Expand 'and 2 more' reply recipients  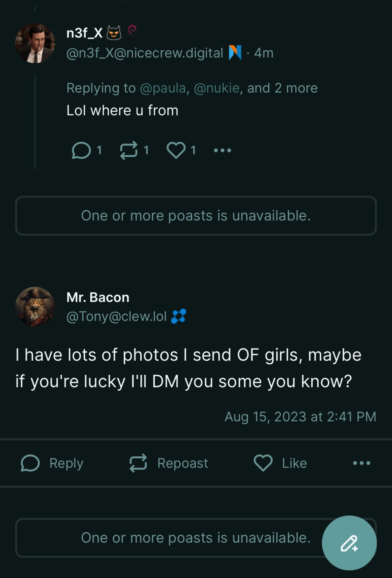coord(282,88)
